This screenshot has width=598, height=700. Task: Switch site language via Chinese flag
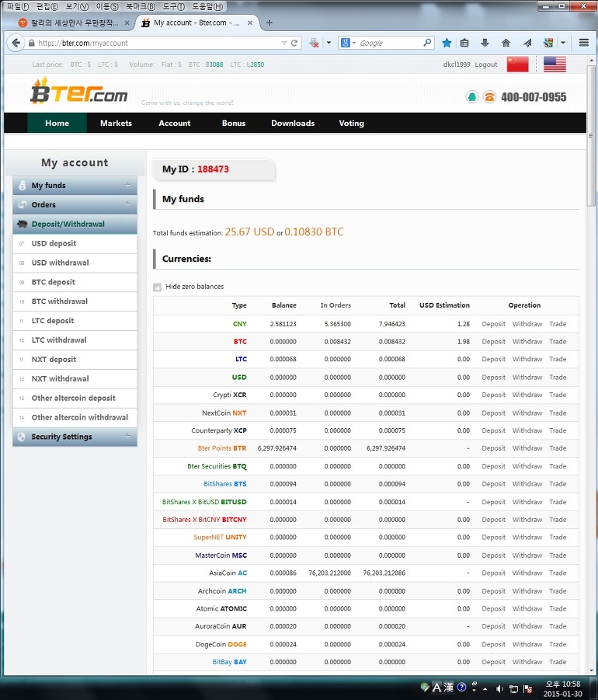click(x=518, y=64)
